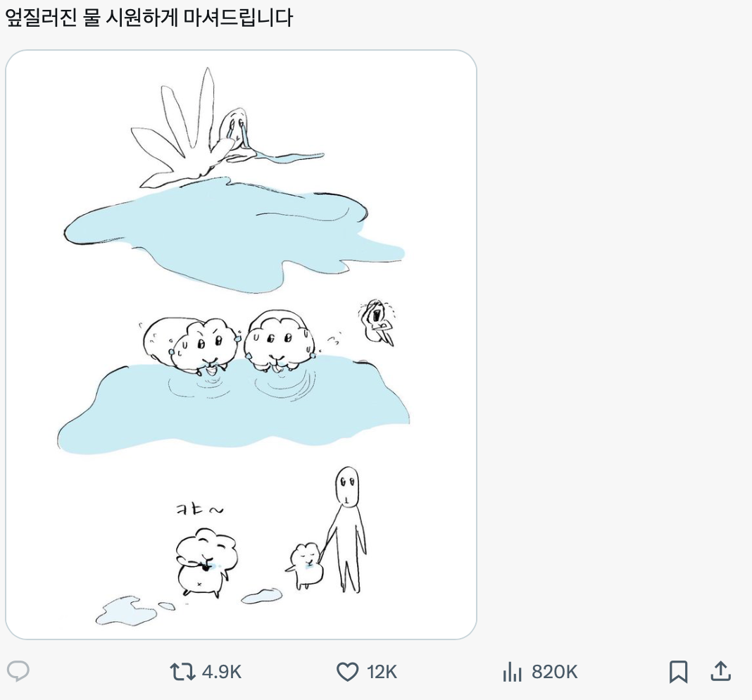Click the 820K views count
This screenshot has height=700, width=752.
tap(555, 672)
